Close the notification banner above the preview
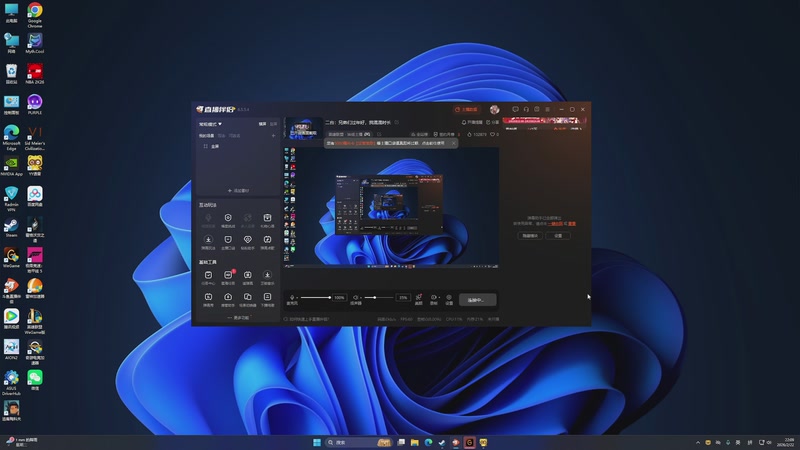The image size is (800, 450). point(454,143)
